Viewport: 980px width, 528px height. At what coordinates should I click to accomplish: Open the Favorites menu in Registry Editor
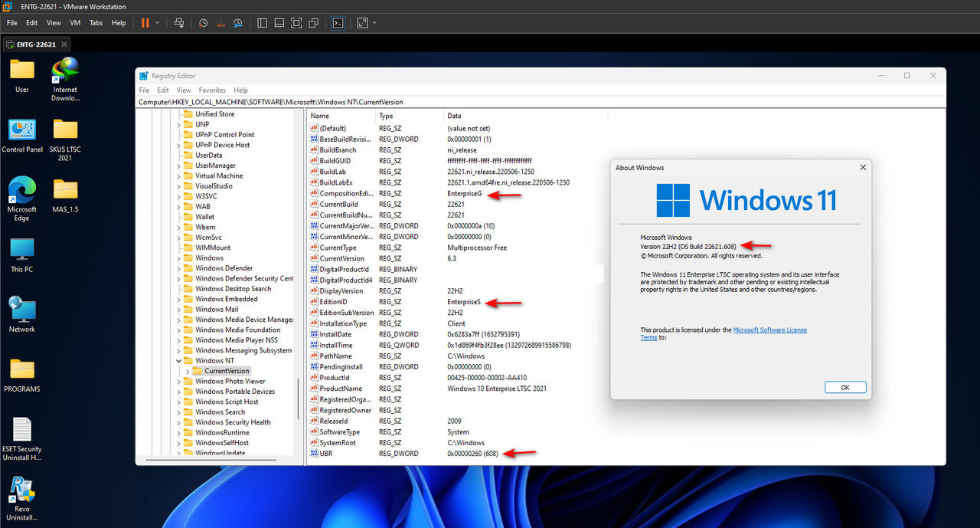pos(212,90)
